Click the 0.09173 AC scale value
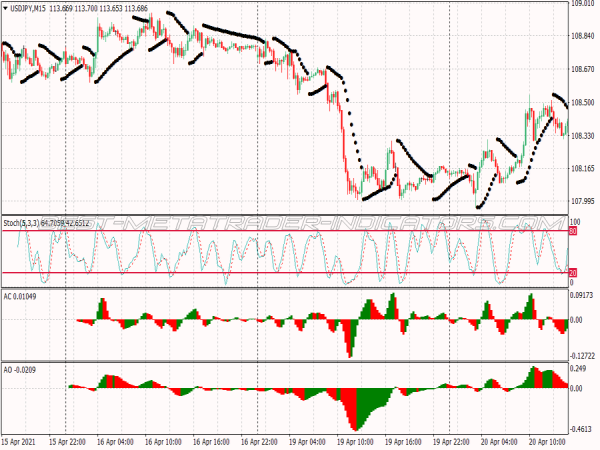 tap(583, 297)
